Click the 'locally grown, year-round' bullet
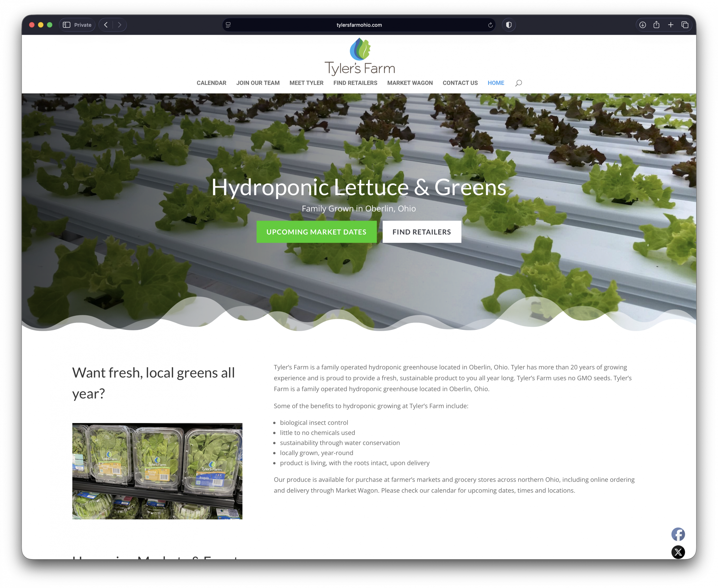 coord(316,453)
